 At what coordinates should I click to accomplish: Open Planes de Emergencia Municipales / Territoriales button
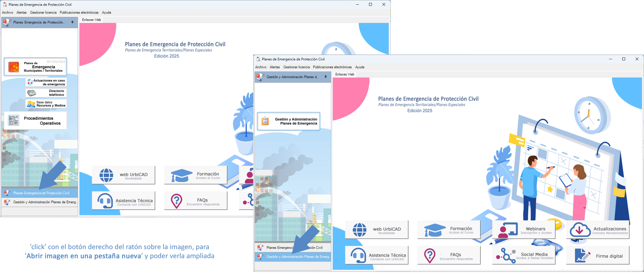click(35, 67)
